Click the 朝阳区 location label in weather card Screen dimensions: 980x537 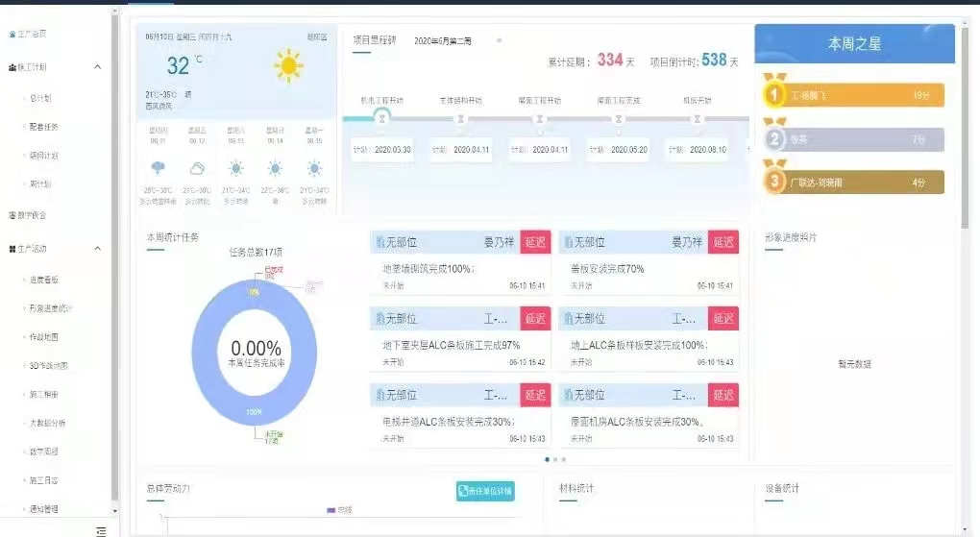tap(317, 37)
